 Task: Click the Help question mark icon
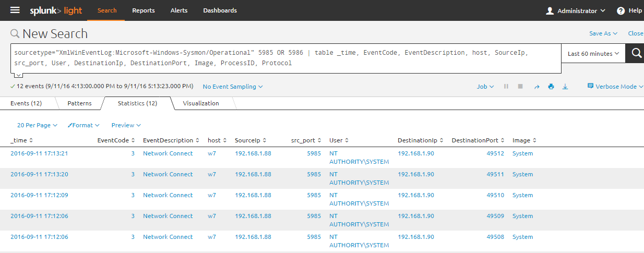coord(621,10)
